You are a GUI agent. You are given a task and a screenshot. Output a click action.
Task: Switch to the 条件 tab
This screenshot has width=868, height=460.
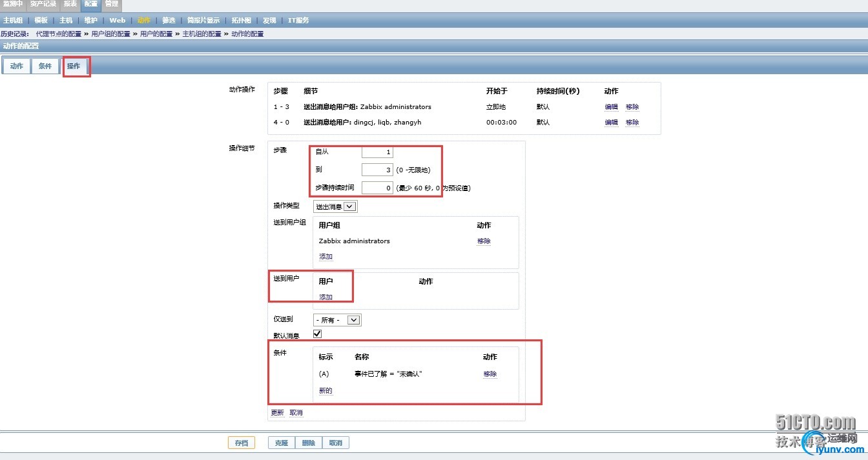[45, 66]
